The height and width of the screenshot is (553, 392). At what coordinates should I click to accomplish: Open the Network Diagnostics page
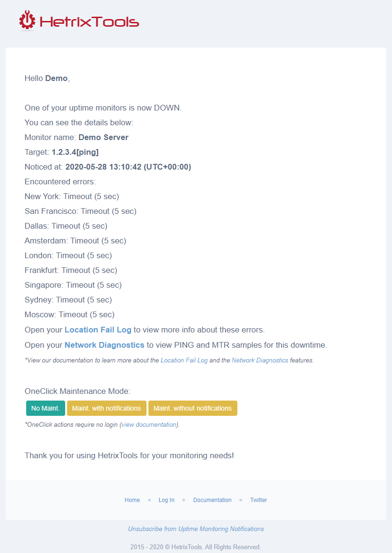(x=104, y=344)
